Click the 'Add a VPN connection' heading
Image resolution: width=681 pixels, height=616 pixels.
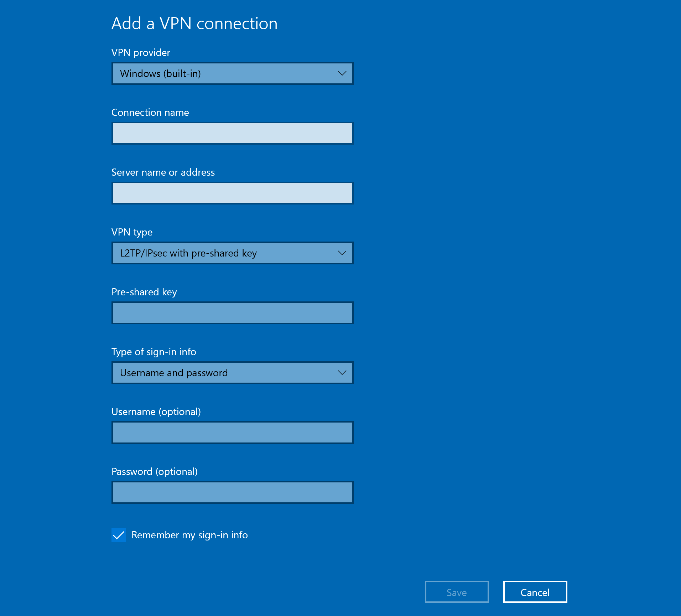(x=194, y=24)
